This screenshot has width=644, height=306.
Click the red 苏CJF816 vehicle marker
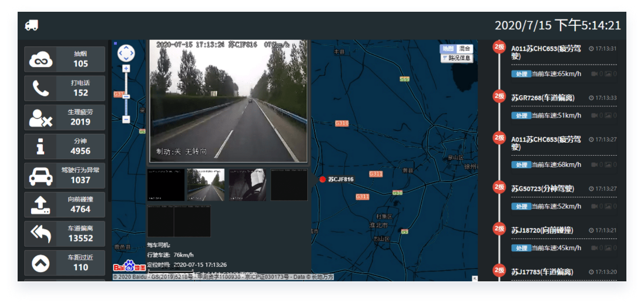pyautogui.click(x=322, y=179)
